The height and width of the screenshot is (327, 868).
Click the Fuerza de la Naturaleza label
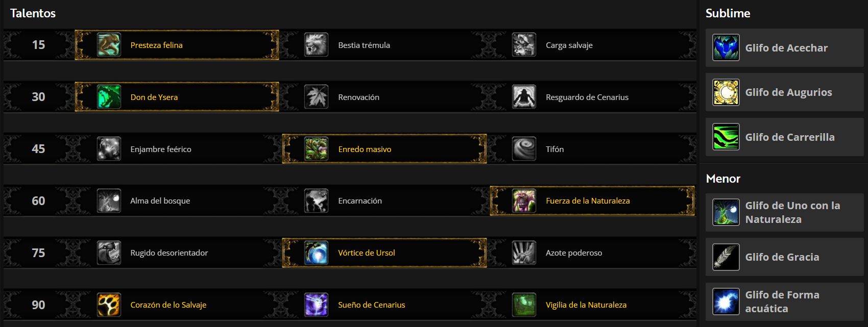click(588, 200)
